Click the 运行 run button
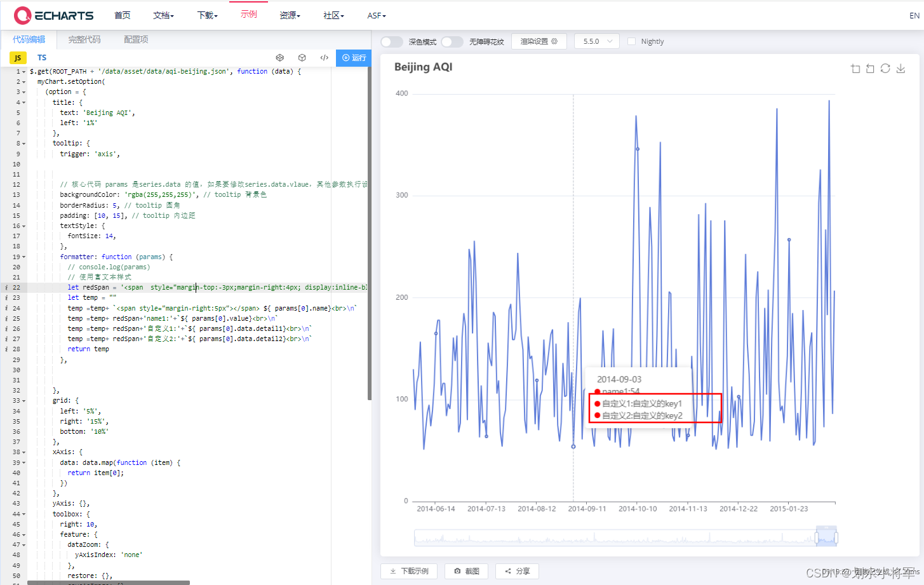 point(354,58)
